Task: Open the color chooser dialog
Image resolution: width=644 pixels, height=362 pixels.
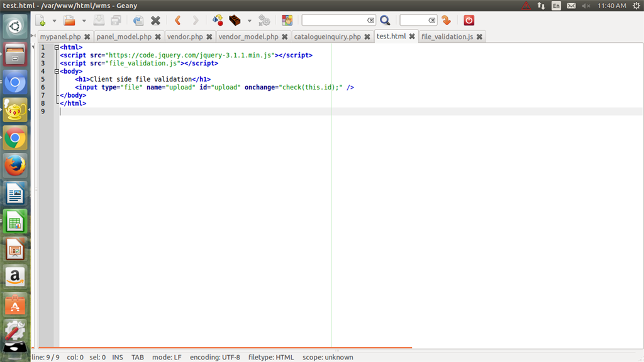Action: 287,20
